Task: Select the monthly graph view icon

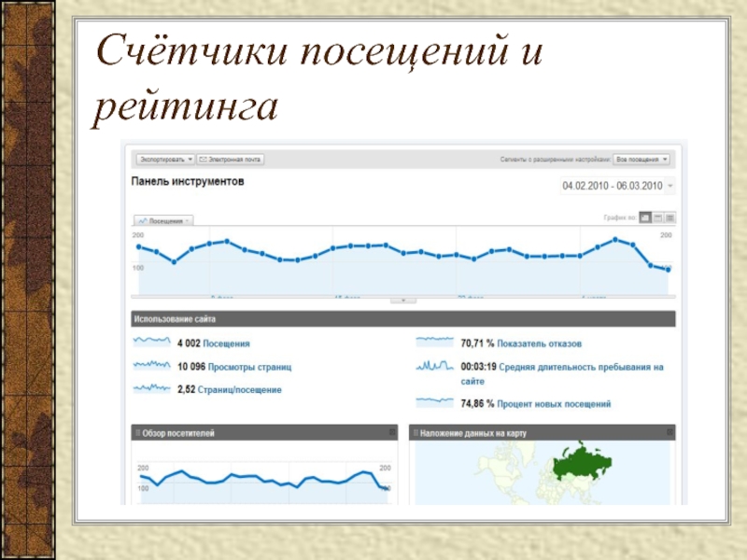Action: point(669,217)
